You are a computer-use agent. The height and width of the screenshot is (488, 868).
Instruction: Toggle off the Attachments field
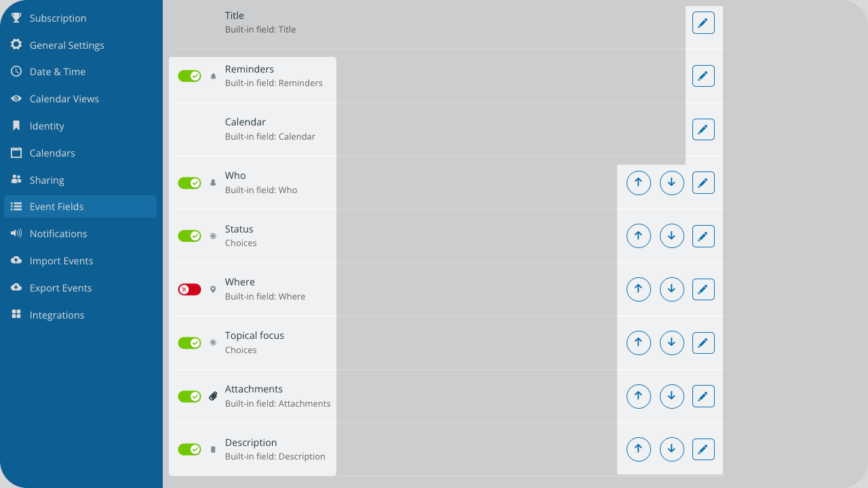(x=189, y=396)
